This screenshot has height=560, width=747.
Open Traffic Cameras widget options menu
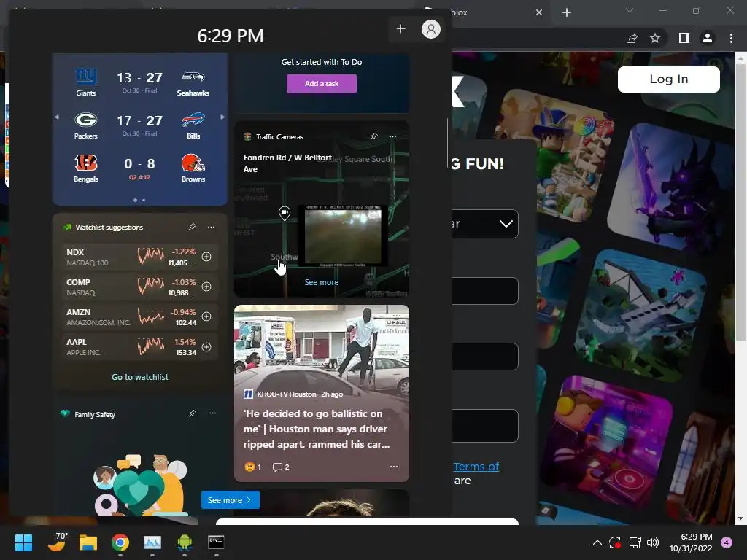pos(392,136)
